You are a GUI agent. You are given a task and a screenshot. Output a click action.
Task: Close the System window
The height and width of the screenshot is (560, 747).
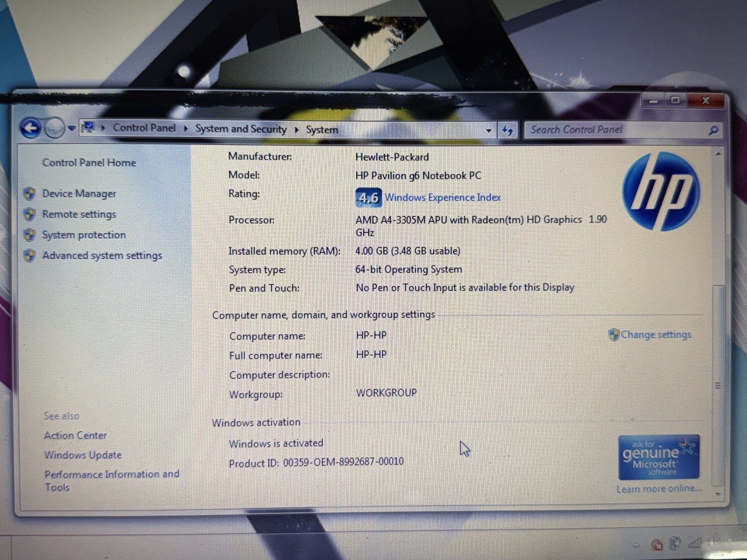coord(705,100)
